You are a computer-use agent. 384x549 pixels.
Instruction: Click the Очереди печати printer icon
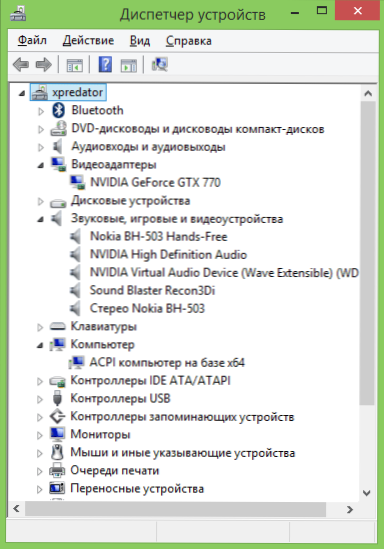tap(57, 470)
